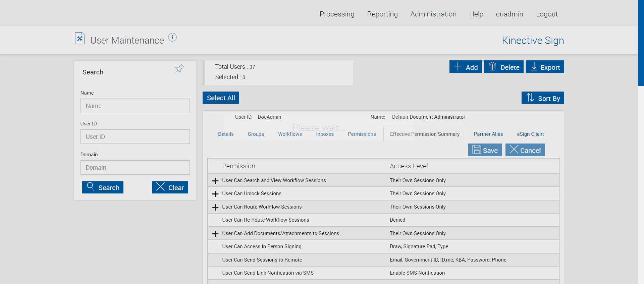The width and height of the screenshot is (644, 284).
Task: Switch to the Groups tab
Action: pos(256,134)
